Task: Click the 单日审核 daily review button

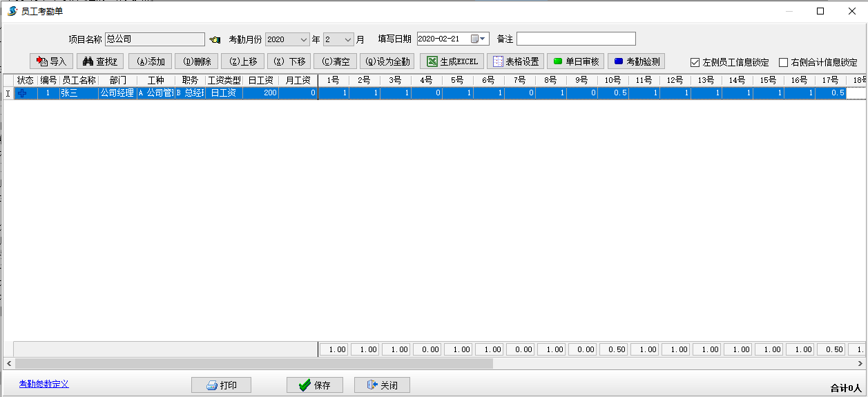Action: point(576,61)
